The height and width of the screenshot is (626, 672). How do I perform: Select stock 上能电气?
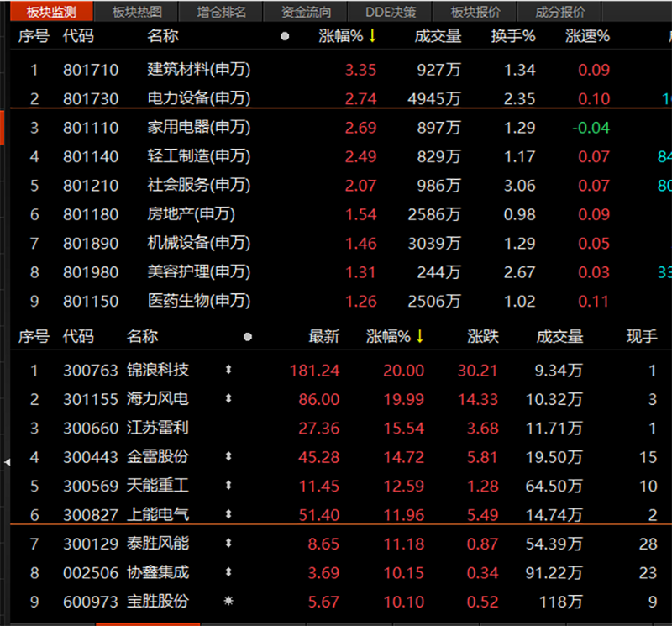(x=158, y=514)
